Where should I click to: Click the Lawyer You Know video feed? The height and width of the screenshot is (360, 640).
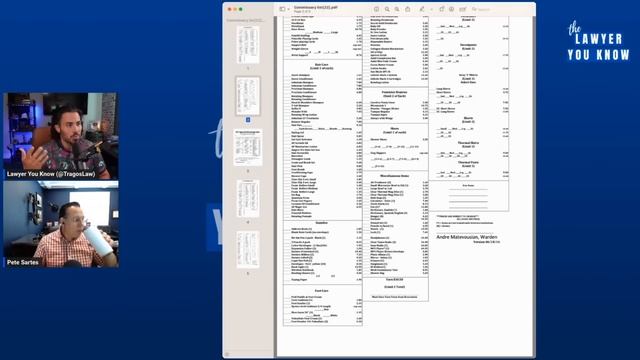(x=61, y=136)
